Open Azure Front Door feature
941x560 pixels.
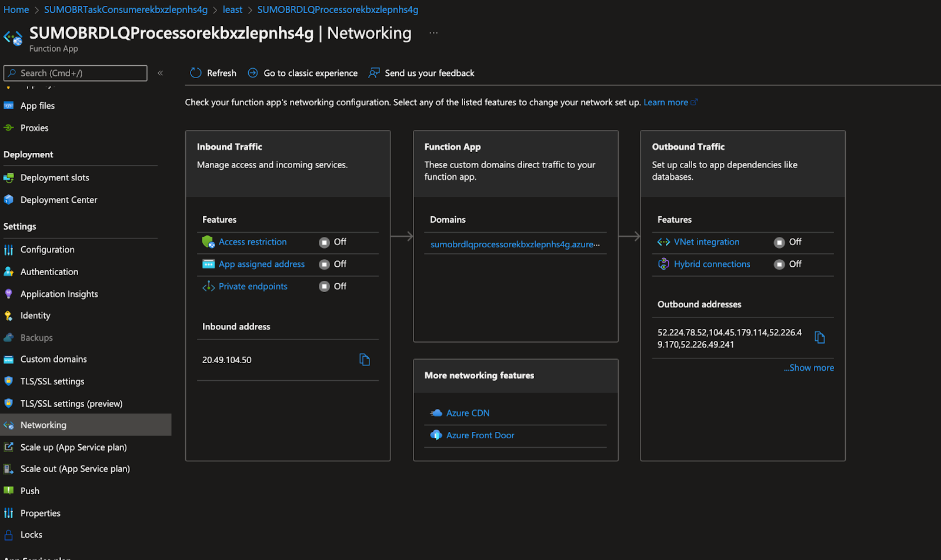click(480, 435)
